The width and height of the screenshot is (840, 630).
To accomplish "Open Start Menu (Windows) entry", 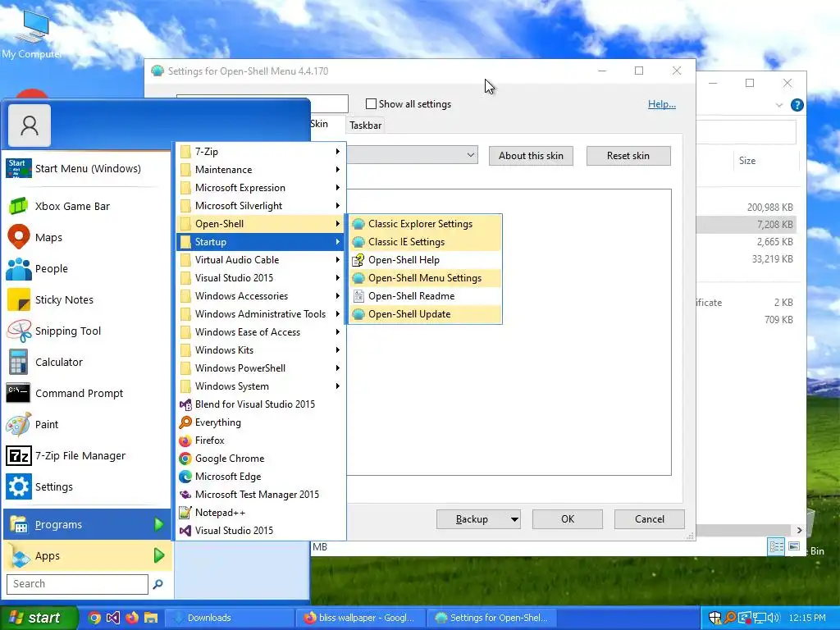I will click(x=85, y=168).
